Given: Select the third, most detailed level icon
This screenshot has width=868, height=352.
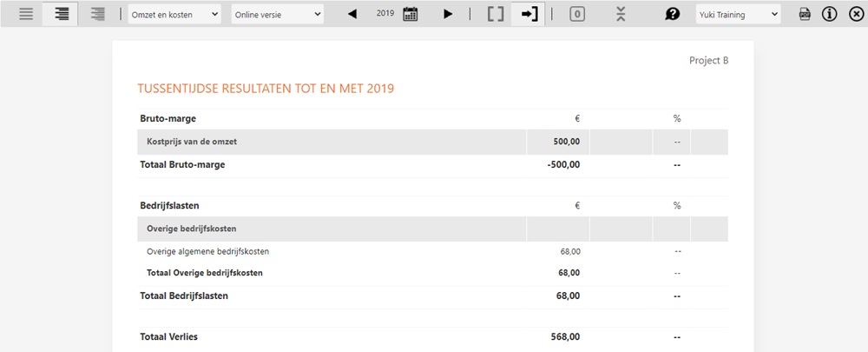Looking at the screenshot, I should tap(97, 14).
